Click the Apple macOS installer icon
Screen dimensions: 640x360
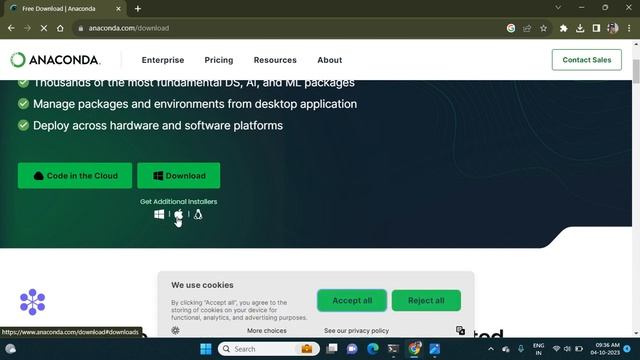click(178, 214)
